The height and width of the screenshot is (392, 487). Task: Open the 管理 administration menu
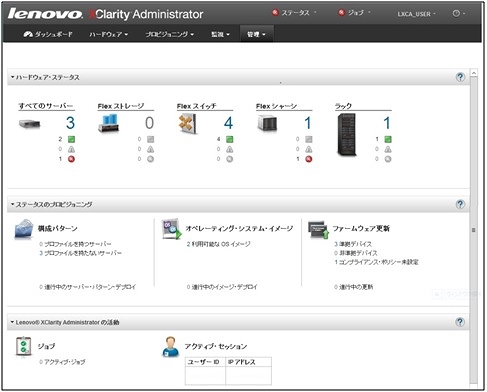tap(256, 34)
